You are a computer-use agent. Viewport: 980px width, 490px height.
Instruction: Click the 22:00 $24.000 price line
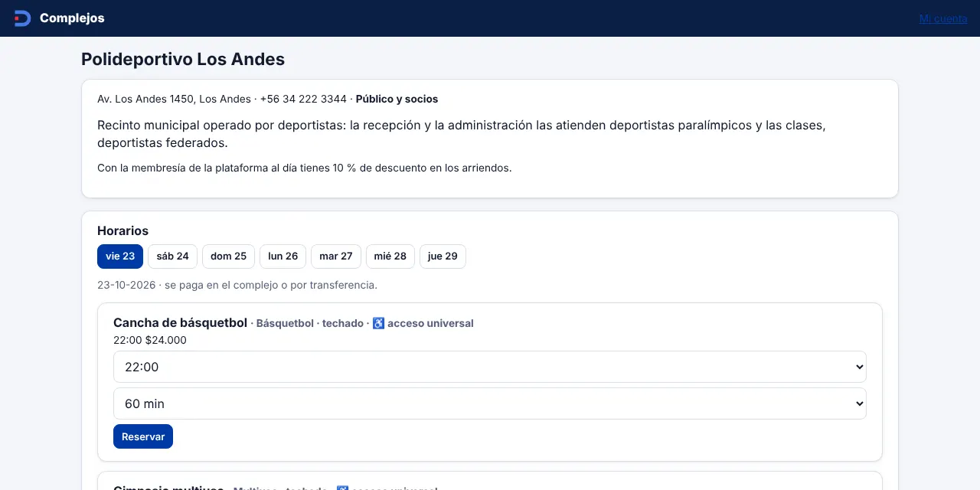coord(150,340)
